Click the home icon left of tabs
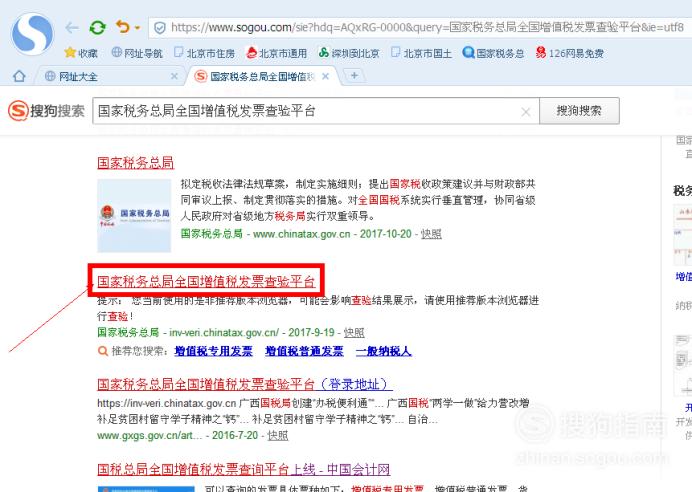Image resolution: width=692 pixels, height=492 pixels. pyautogui.click(x=19, y=76)
